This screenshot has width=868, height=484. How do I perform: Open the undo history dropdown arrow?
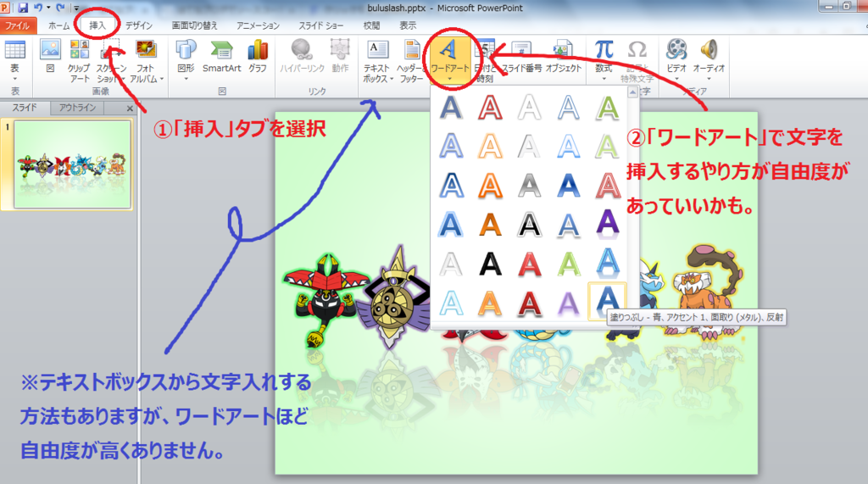point(47,8)
